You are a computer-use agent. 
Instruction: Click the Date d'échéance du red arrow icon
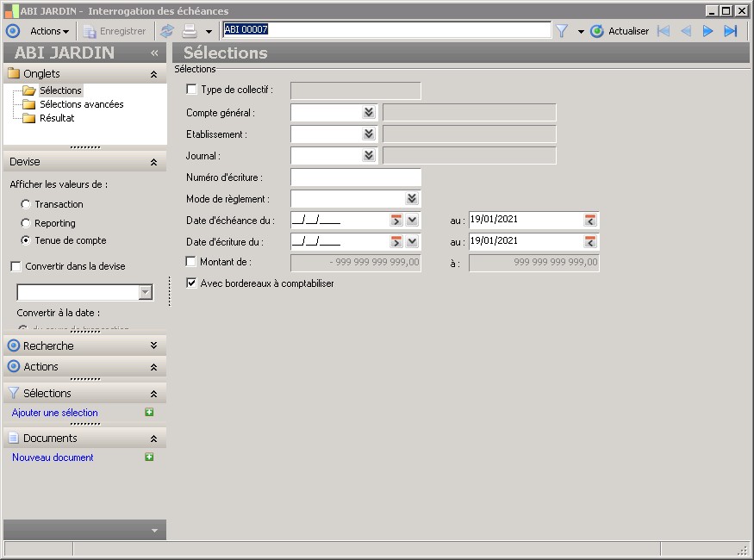[396, 221]
